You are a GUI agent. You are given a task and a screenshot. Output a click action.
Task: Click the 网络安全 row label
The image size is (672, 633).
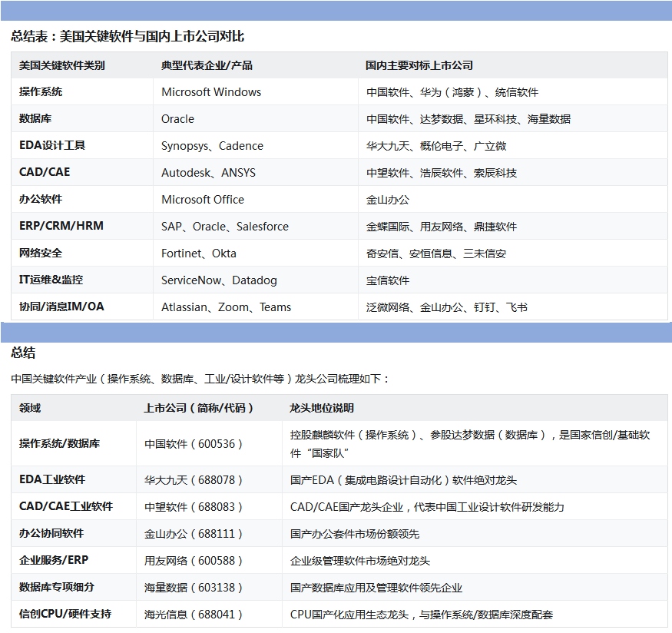(x=41, y=253)
